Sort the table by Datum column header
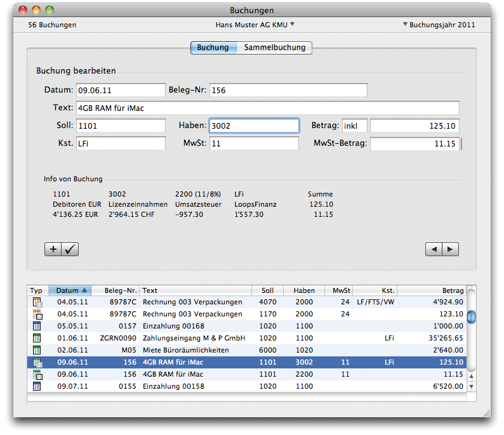The height and width of the screenshot is (435, 504). (x=69, y=290)
